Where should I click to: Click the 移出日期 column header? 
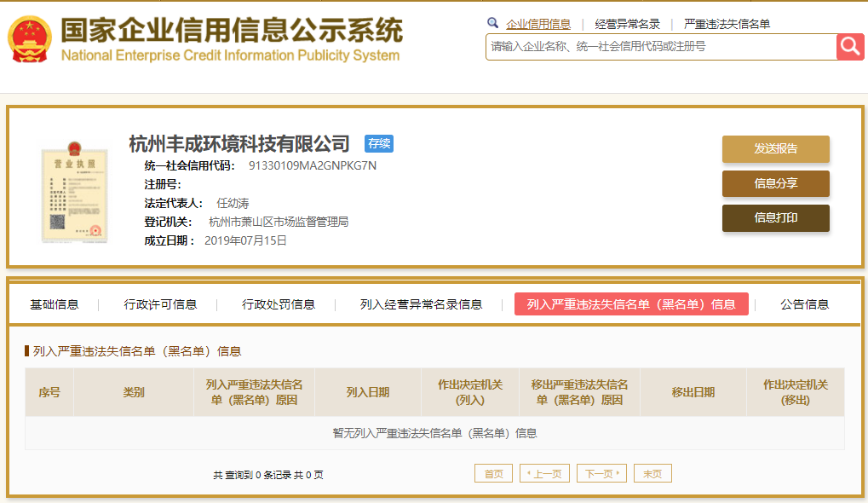tap(693, 392)
